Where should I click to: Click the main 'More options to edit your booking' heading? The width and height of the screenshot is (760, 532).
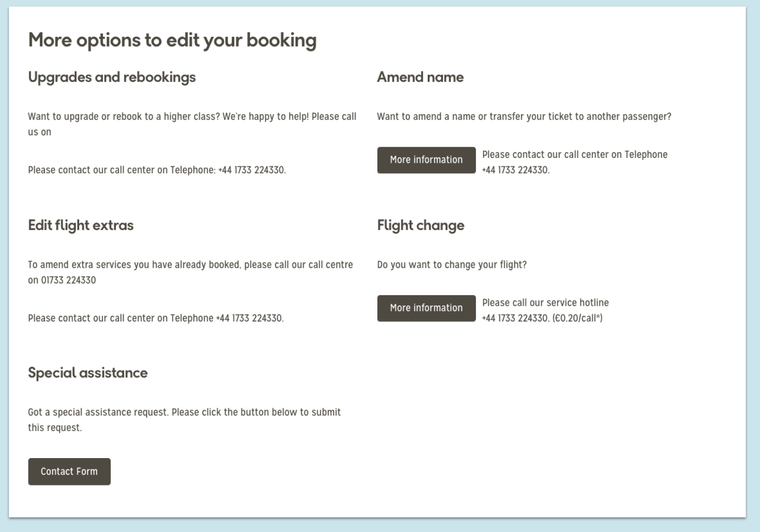tap(172, 40)
